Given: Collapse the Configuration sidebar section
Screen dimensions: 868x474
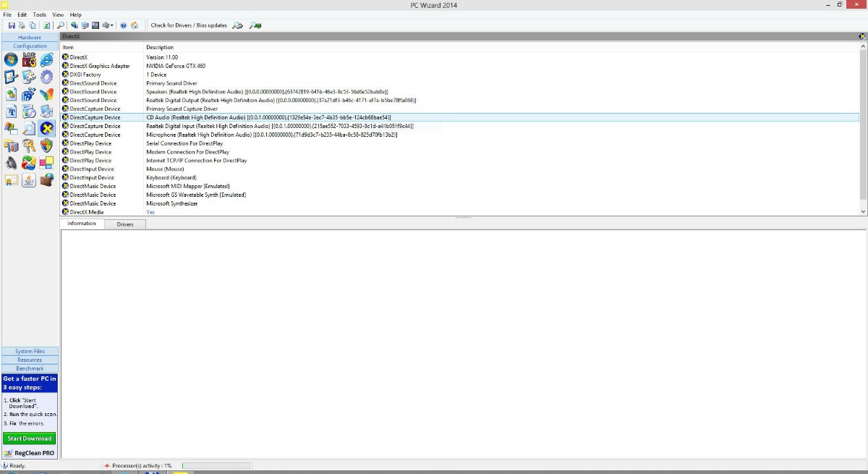Looking at the screenshot, I should (x=30, y=46).
